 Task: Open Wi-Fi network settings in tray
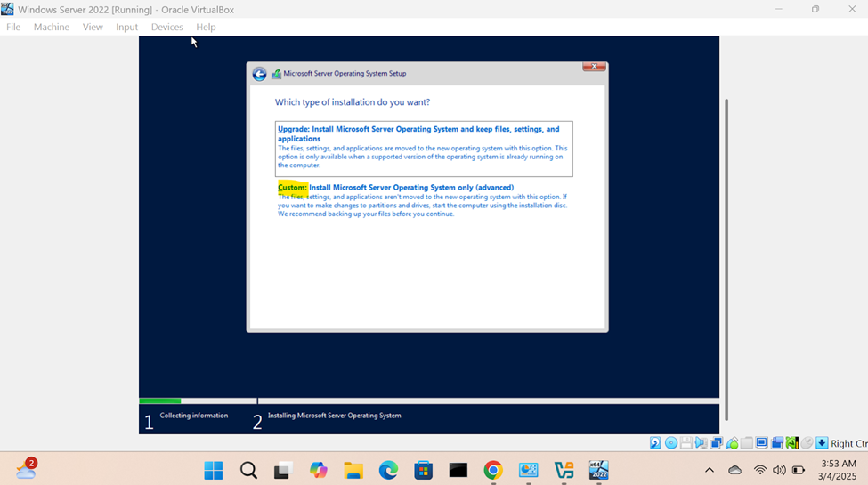(760, 471)
